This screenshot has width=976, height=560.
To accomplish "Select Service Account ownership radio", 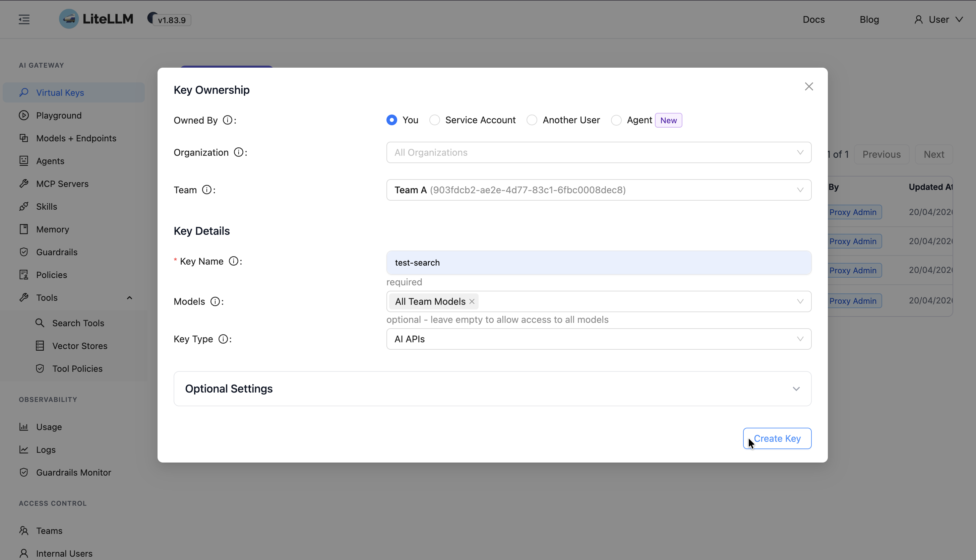I will (x=434, y=120).
